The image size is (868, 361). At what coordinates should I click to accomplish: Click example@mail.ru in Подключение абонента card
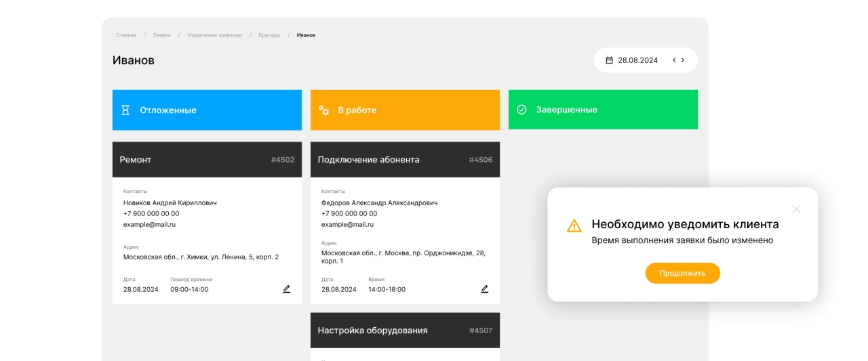(x=347, y=224)
